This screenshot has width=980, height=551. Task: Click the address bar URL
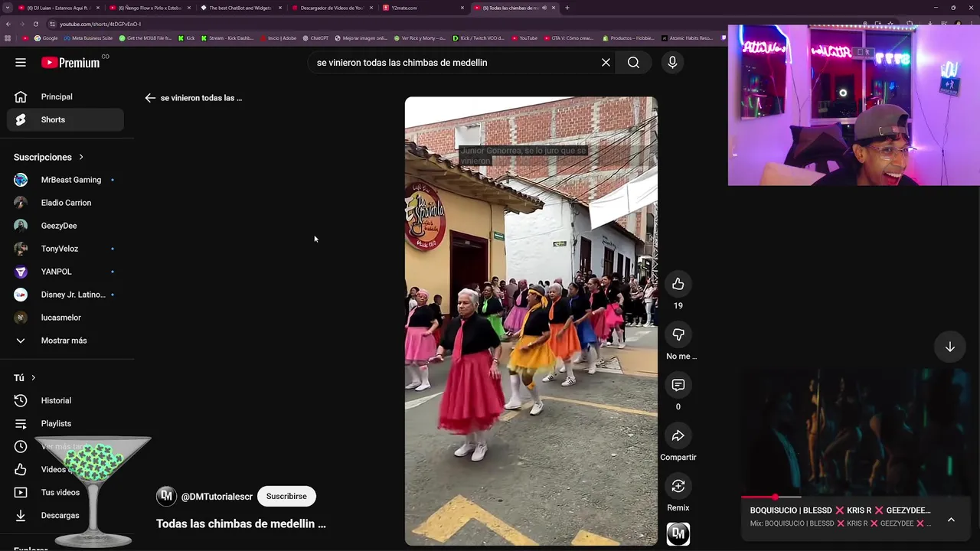point(100,24)
